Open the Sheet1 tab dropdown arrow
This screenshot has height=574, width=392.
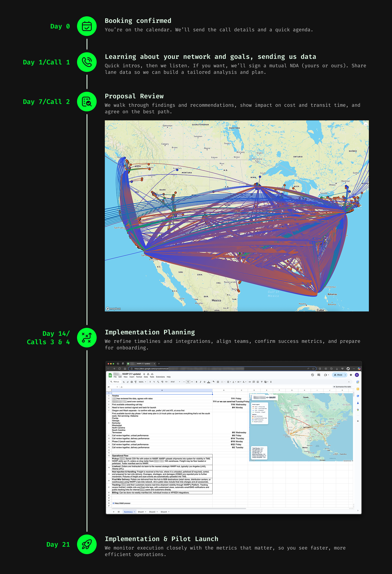tap(146, 512)
